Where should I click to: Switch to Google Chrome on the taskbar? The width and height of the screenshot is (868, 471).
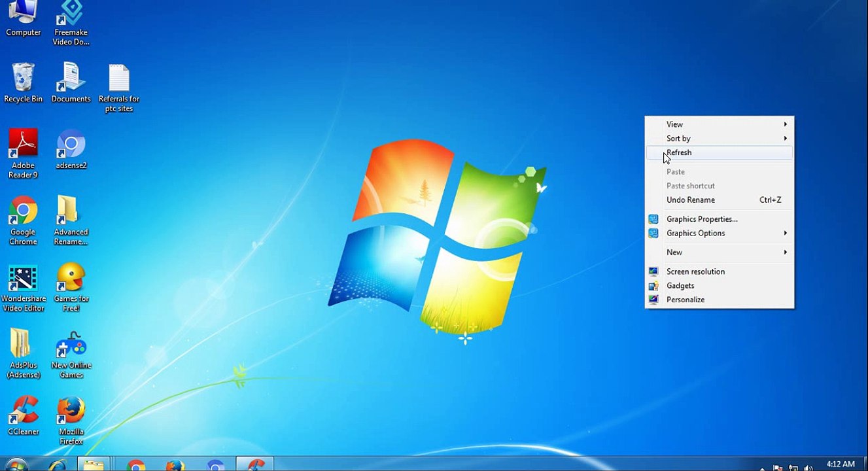point(135,464)
